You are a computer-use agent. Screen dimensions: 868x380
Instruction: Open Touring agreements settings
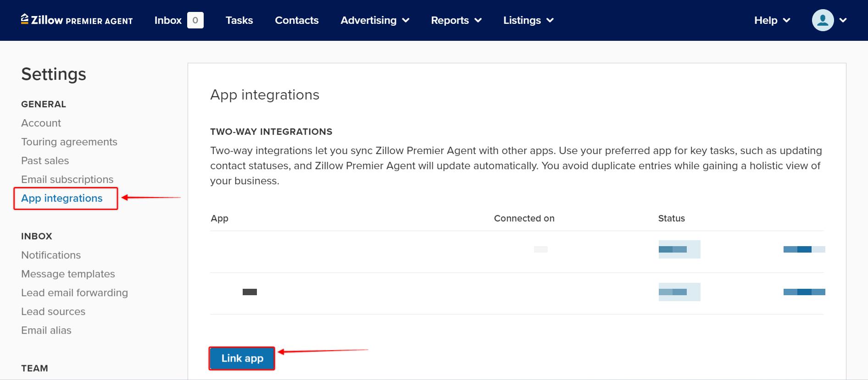pyautogui.click(x=69, y=142)
